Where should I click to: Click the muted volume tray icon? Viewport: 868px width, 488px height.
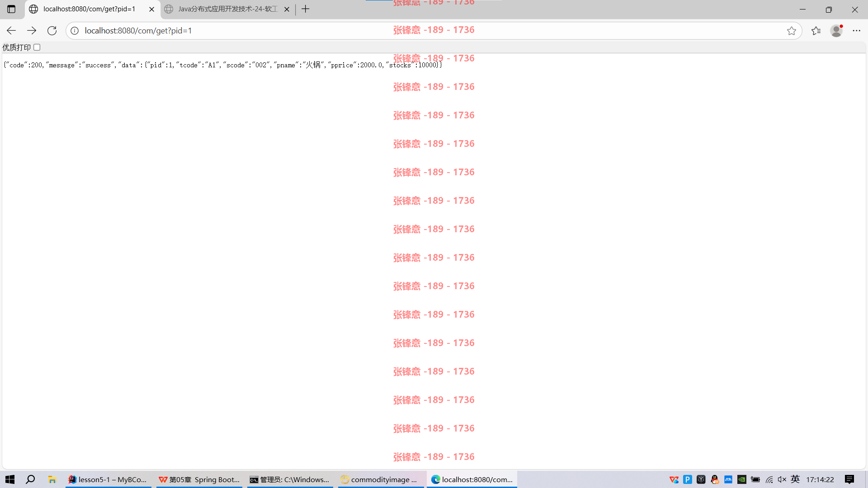[782, 479]
